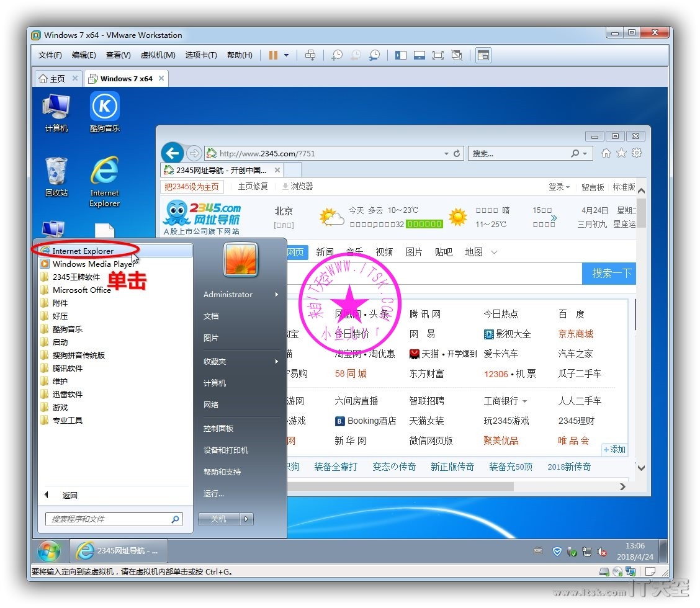Click the send Ctrl+Alt+Del toolbar icon
This screenshot has width=700, height=608.
tap(310, 55)
